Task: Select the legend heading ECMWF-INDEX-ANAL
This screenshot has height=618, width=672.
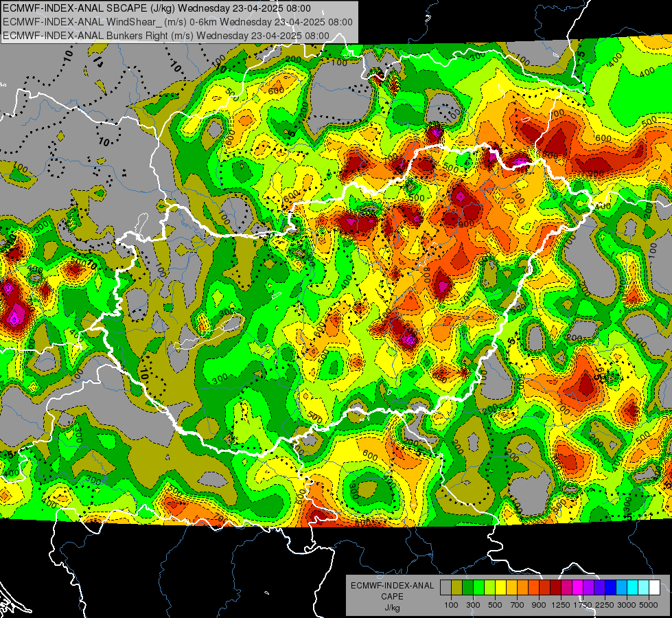Action: pos(393,586)
